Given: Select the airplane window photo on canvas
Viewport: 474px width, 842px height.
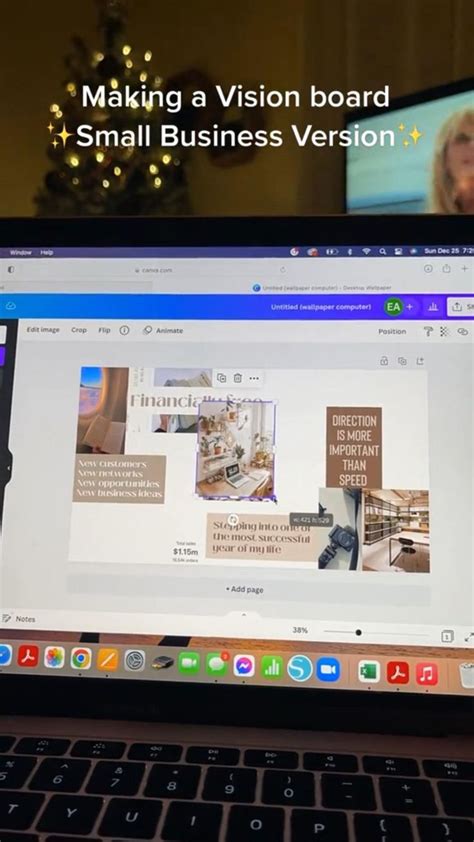Looking at the screenshot, I should [x=102, y=410].
